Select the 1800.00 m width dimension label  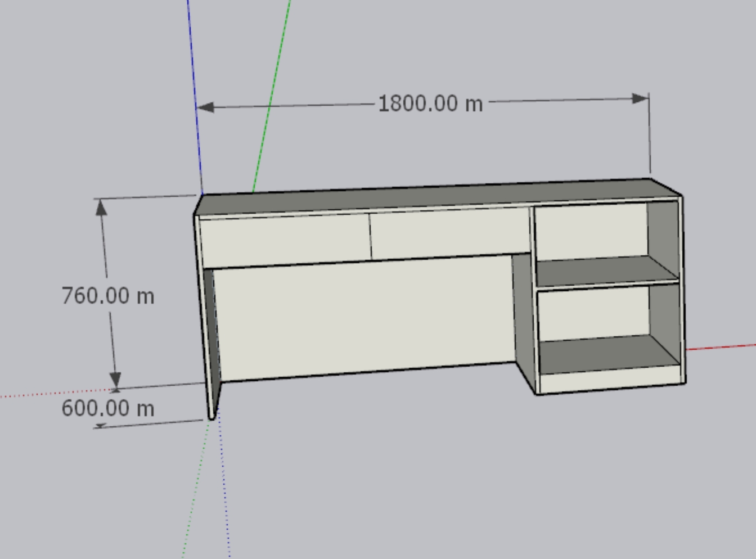[430, 103]
